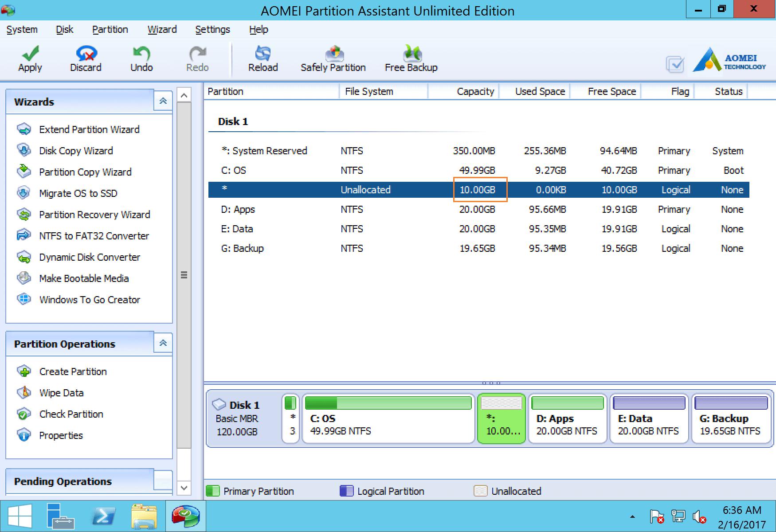
Task: Open the NTFS to FAT32 Converter
Action: (94, 236)
